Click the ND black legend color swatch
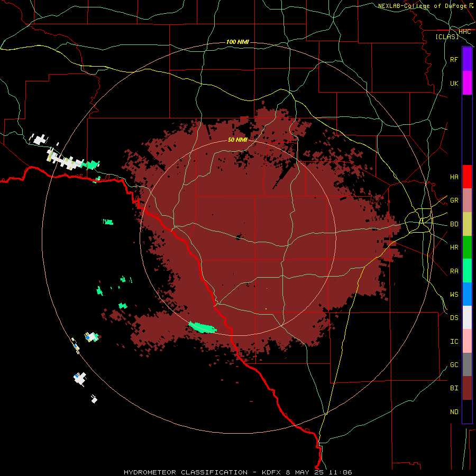The image size is (476, 476). (467, 411)
